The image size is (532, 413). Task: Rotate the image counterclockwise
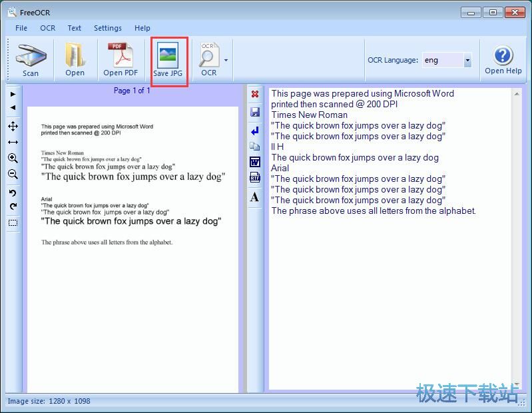pyautogui.click(x=13, y=193)
